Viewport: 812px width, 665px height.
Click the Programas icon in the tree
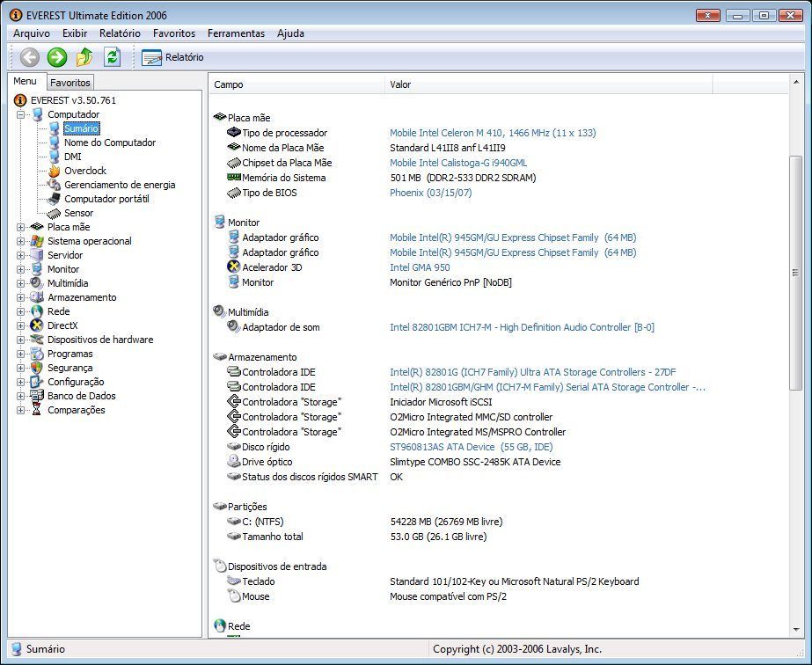point(37,354)
